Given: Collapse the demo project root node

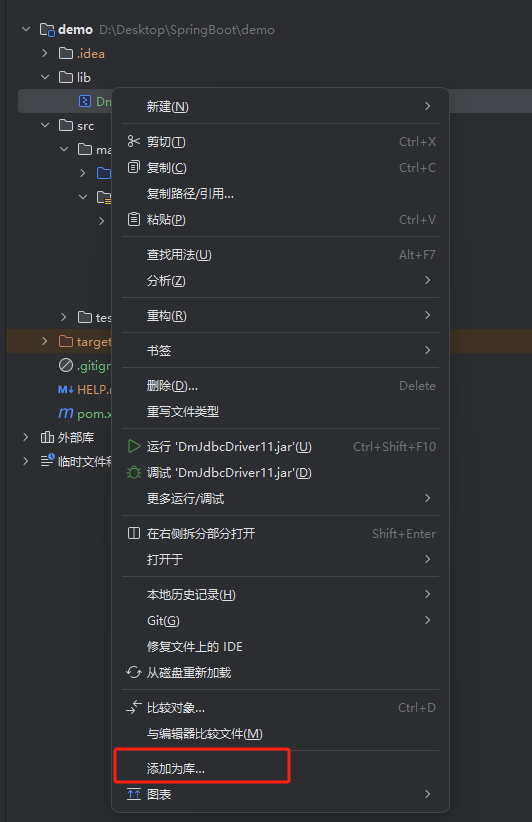Looking at the screenshot, I should point(26,29).
